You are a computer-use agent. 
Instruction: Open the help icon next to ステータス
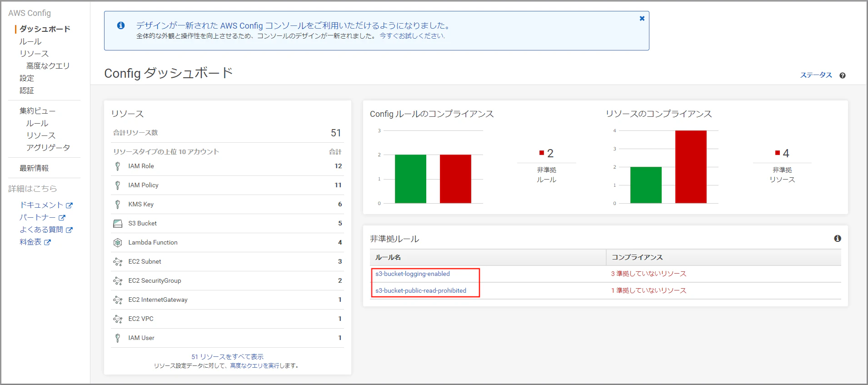click(843, 75)
